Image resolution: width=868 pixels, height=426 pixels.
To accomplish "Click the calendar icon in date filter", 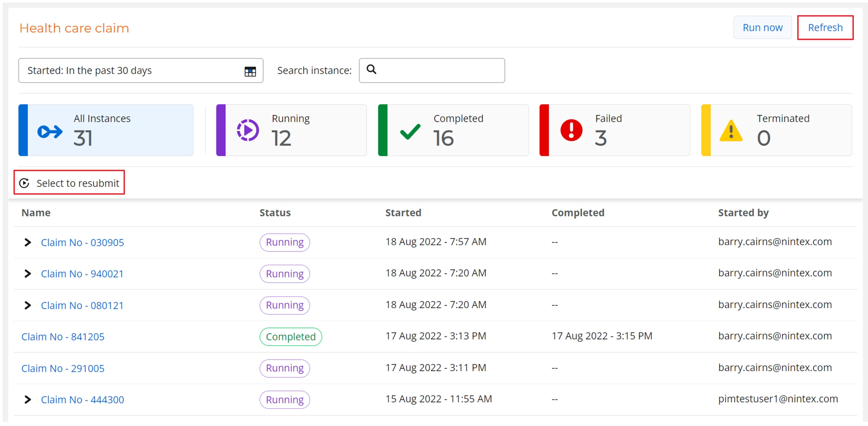I will click(250, 71).
